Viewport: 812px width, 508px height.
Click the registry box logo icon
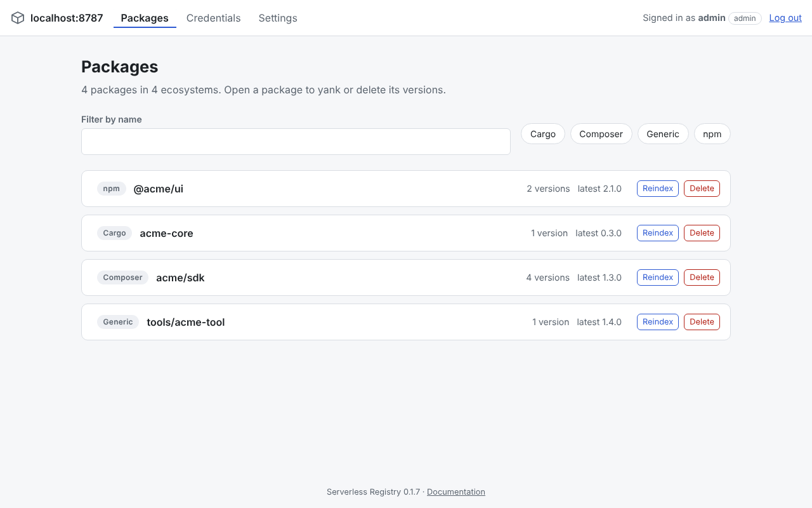18,18
